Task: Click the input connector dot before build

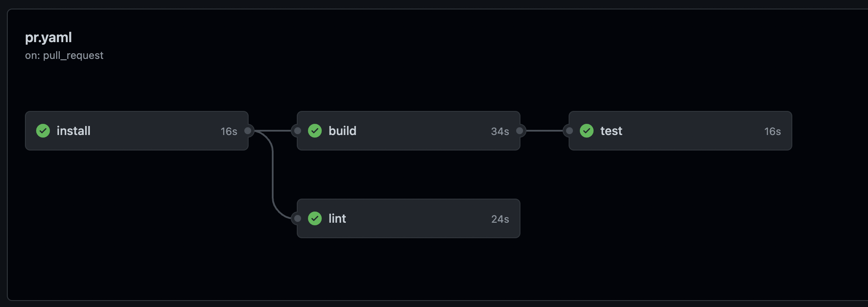Action: tap(297, 131)
